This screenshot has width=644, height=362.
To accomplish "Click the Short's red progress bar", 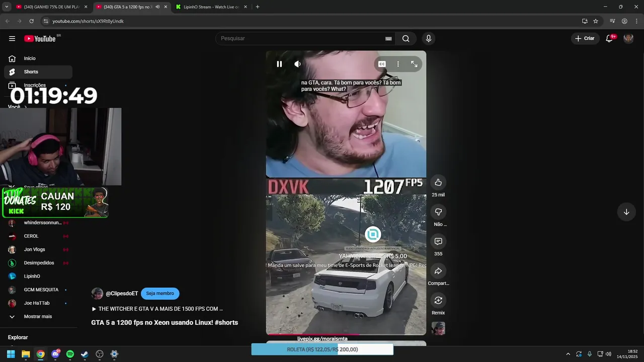I will tap(312, 334).
